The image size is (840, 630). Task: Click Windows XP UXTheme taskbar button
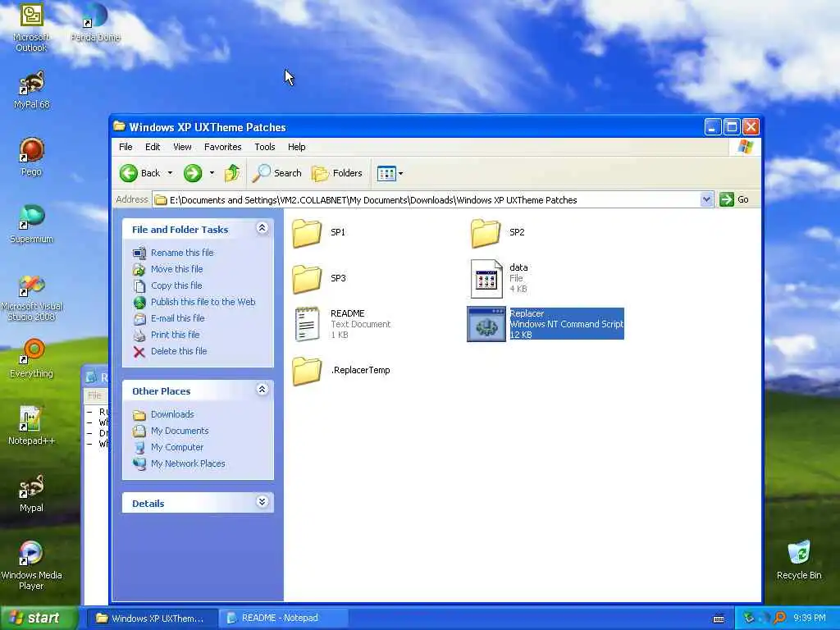click(152, 619)
